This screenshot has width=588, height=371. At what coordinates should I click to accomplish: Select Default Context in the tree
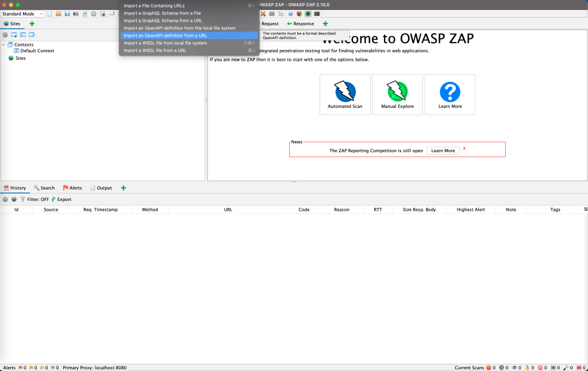[x=35, y=51]
